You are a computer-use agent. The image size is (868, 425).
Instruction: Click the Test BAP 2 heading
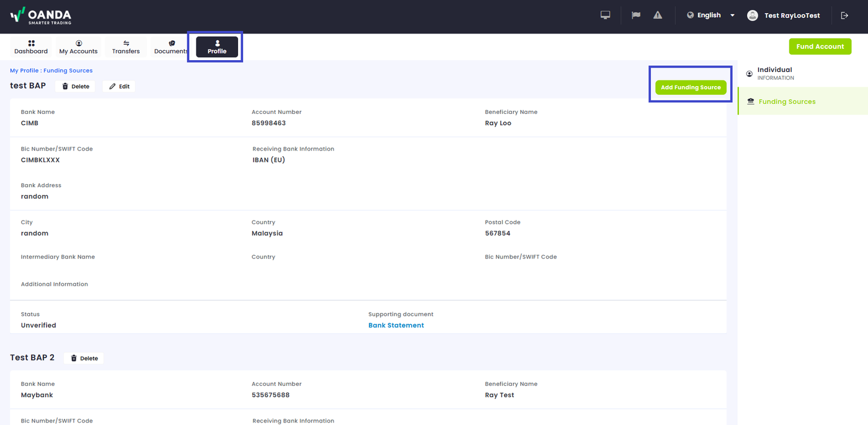32,357
